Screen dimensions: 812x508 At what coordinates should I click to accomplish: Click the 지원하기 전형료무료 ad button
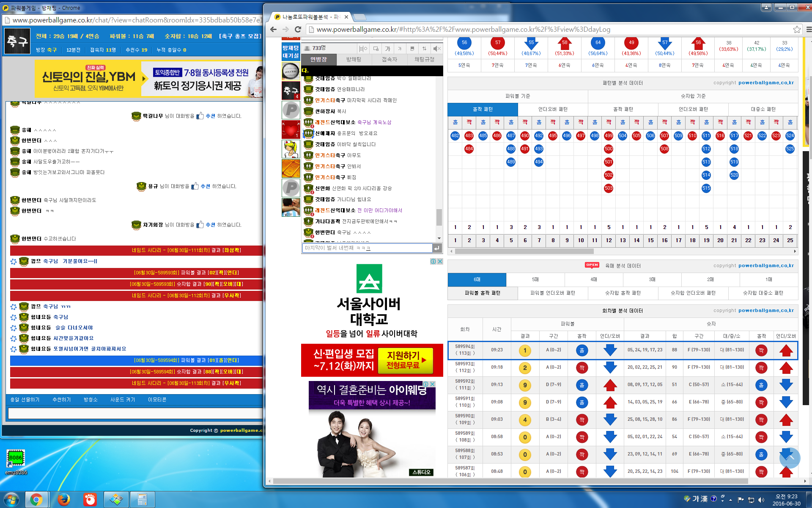coord(405,360)
